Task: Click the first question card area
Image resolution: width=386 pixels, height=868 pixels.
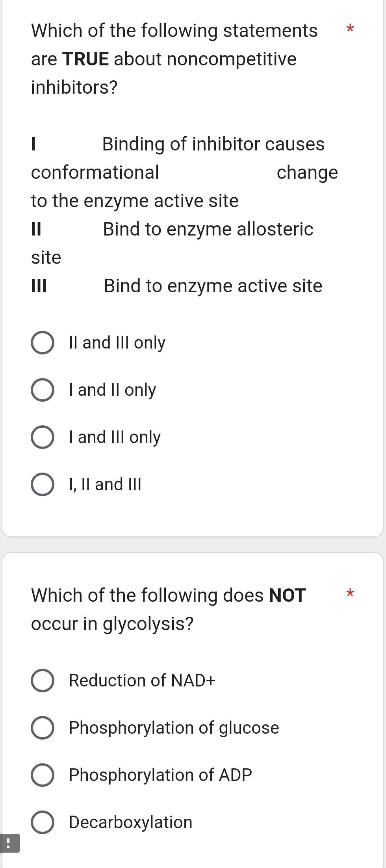Action: (x=193, y=276)
